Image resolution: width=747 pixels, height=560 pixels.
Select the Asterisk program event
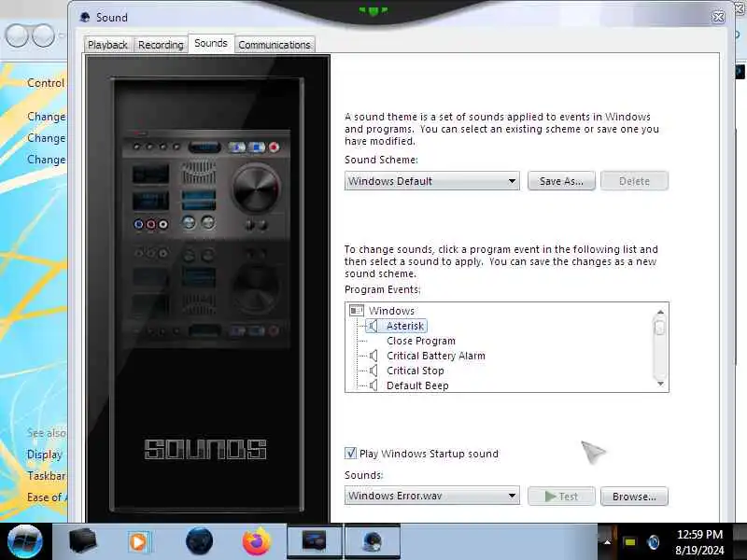(x=405, y=326)
